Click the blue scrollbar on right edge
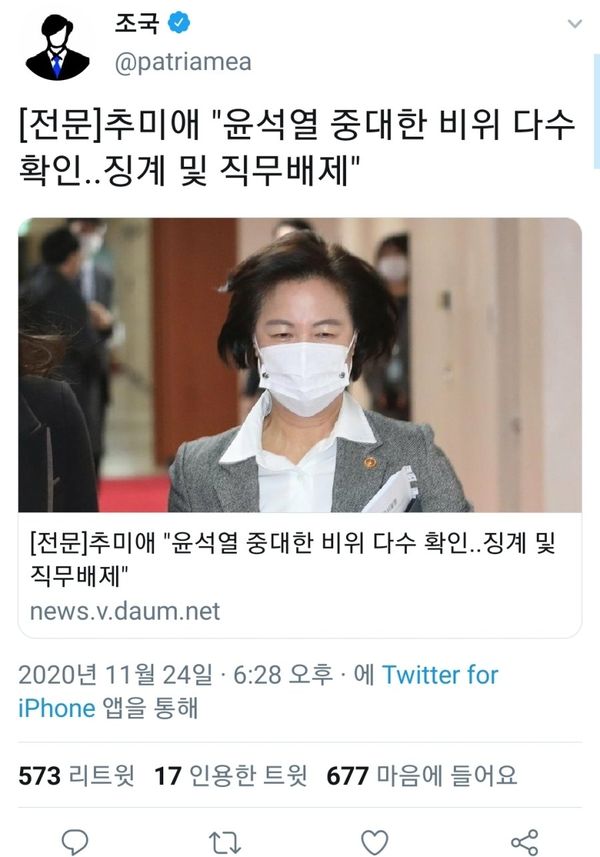Image resolution: width=600 pixels, height=857 pixels. click(596, 112)
